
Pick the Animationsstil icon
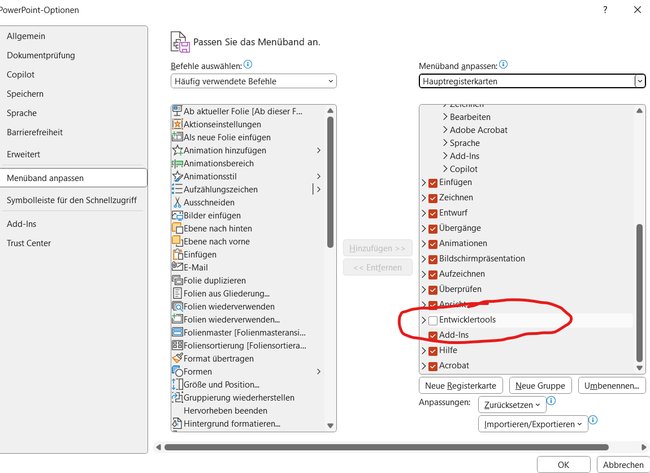click(x=177, y=176)
